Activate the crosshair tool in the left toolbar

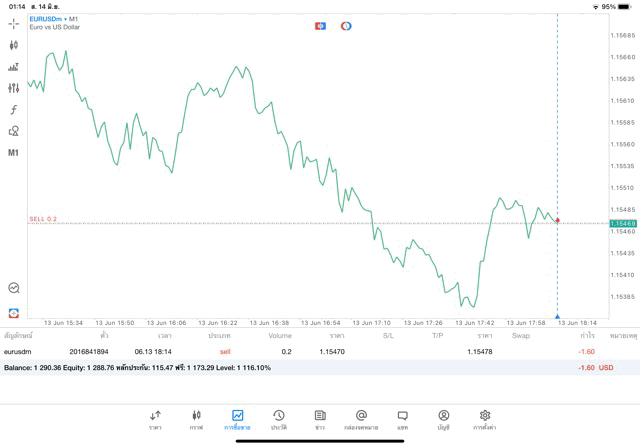pyautogui.click(x=14, y=23)
